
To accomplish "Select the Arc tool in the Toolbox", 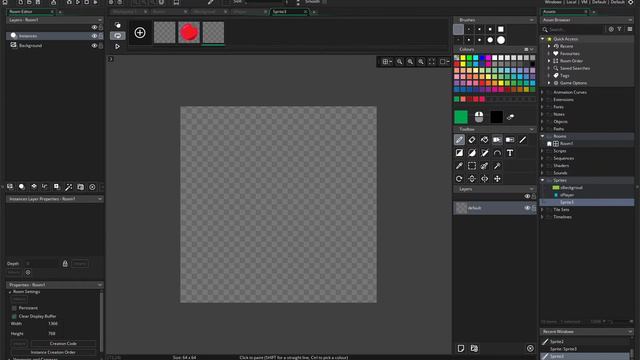I will (497, 153).
